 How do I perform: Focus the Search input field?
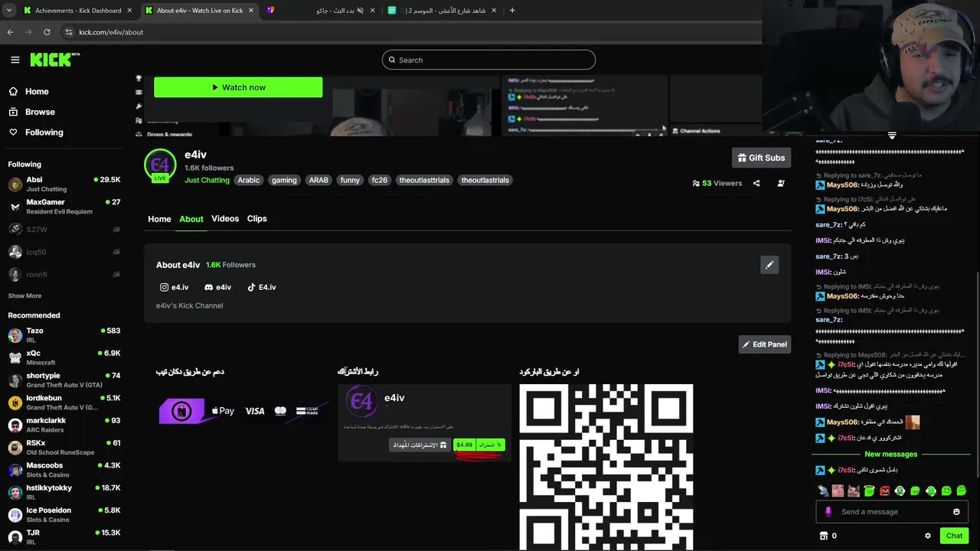[488, 60]
